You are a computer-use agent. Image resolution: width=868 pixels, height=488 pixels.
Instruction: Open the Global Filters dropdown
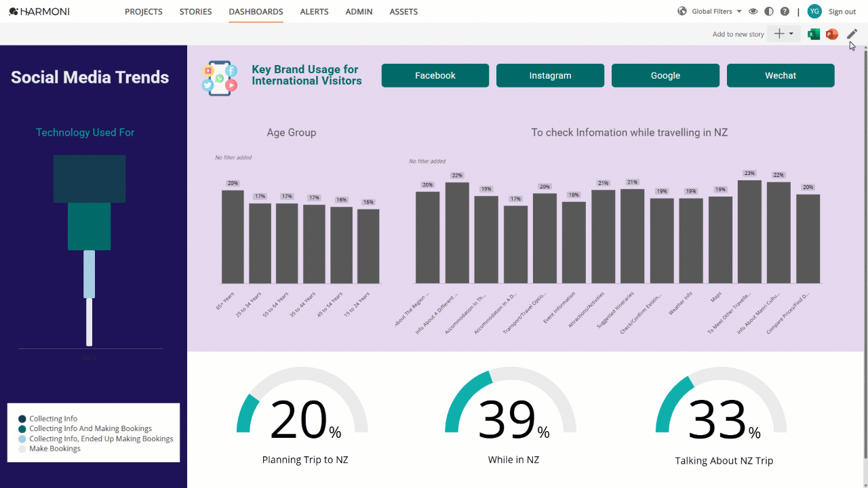(711, 12)
